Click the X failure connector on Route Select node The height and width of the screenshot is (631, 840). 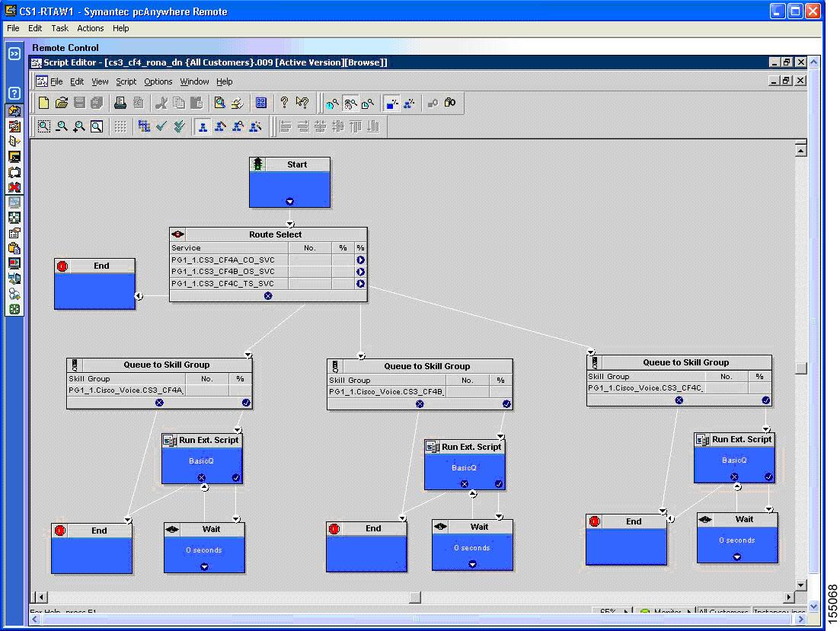coord(268,295)
